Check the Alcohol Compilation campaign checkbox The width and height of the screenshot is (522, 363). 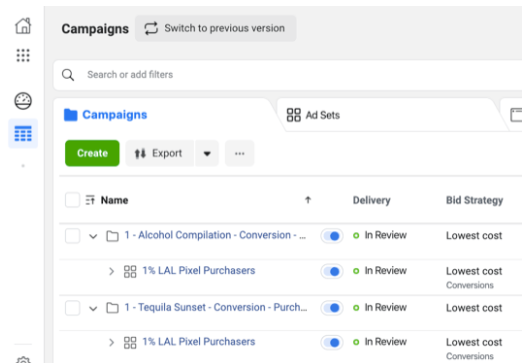point(72,236)
